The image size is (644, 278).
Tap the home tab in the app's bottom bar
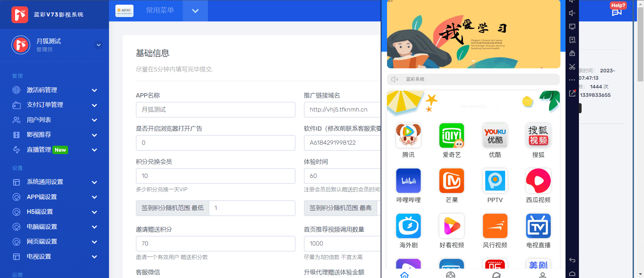(405, 275)
